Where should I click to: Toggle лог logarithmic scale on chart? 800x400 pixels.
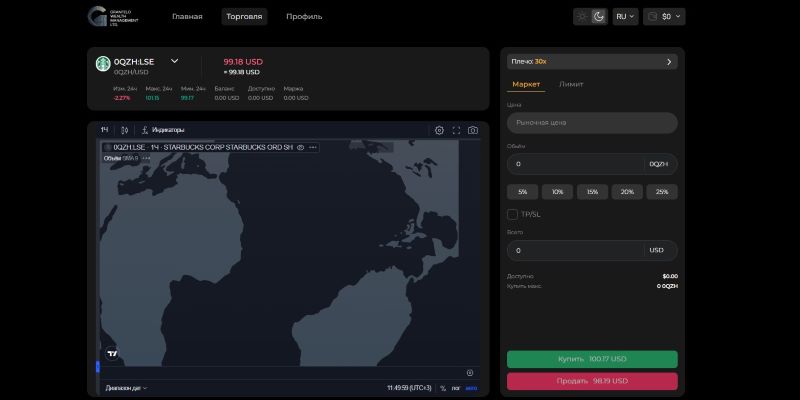click(x=456, y=388)
